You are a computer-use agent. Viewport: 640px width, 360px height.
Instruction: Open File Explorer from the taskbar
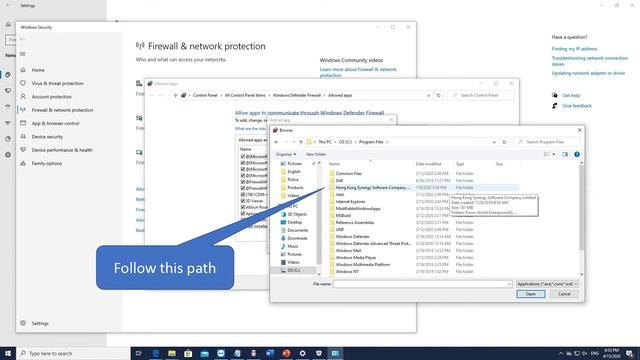pos(172,353)
